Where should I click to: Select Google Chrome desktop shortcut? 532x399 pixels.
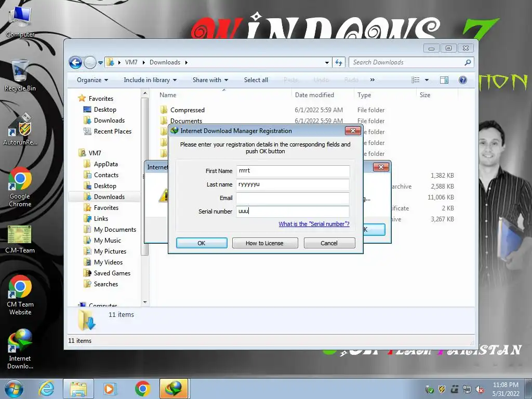click(x=20, y=187)
